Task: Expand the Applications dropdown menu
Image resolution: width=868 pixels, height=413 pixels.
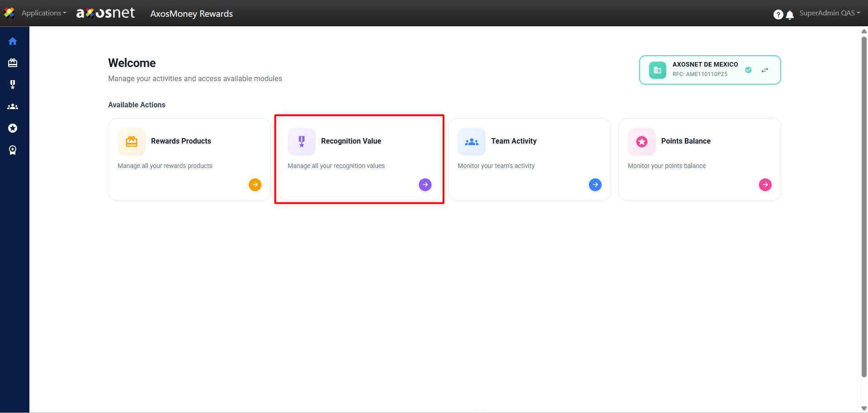Action: click(x=43, y=13)
